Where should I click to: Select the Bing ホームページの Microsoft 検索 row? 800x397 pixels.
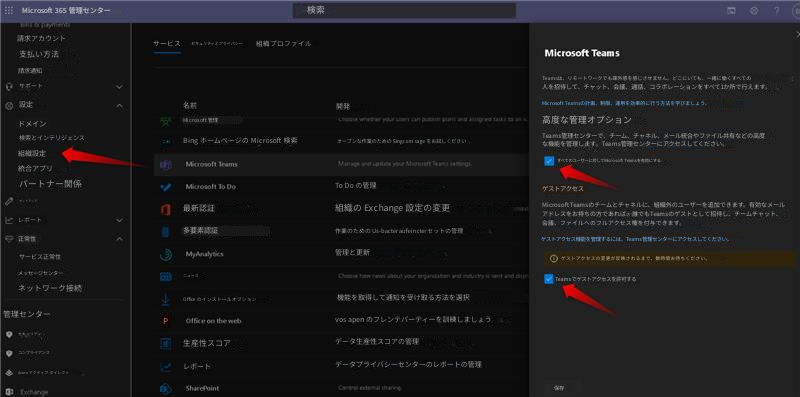tap(240, 140)
